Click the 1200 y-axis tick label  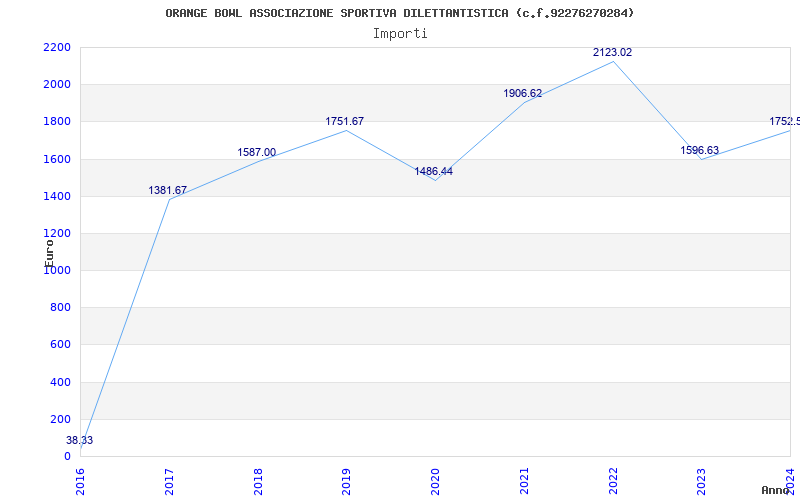pyautogui.click(x=57, y=234)
